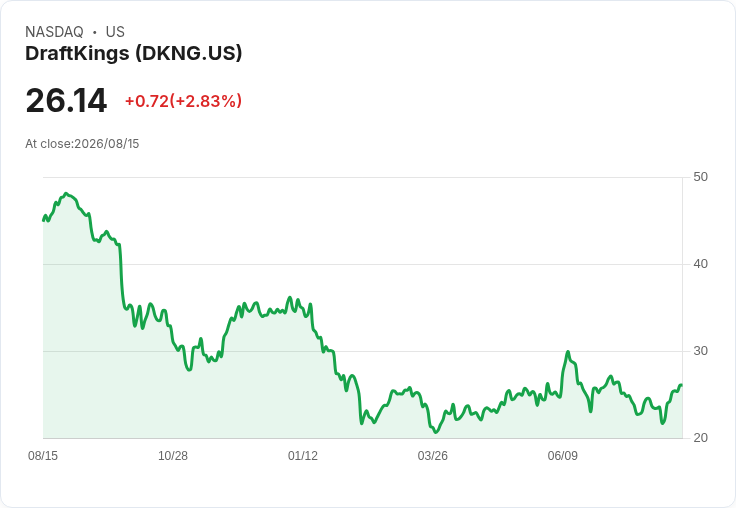Click the price spike touching 30 in June
The image size is (736, 508).
568,352
